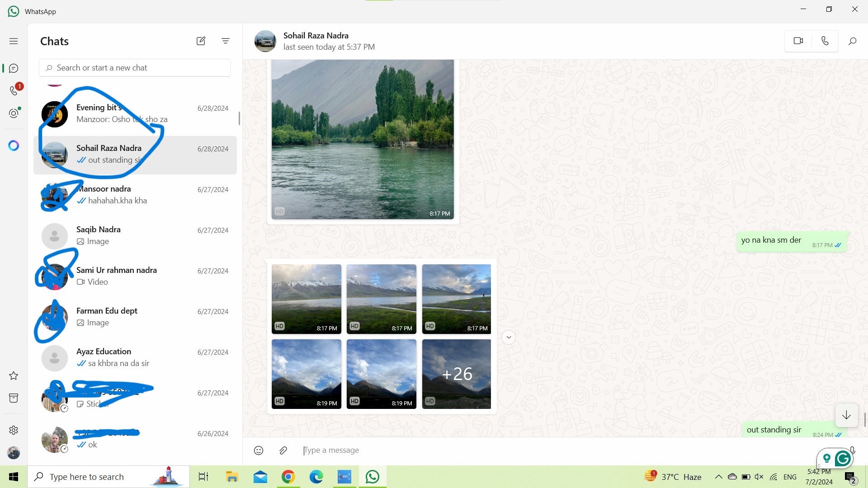Open Task View on taskbar
The width and height of the screenshot is (868, 488).
click(x=203, y=477)
